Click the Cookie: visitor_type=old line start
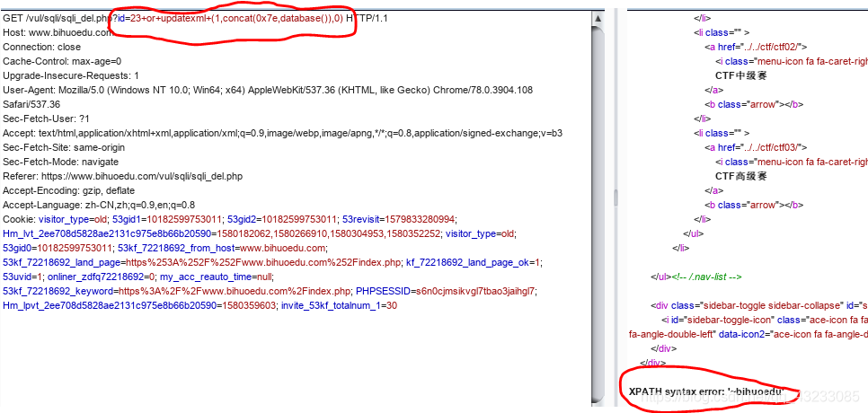This screenshot has width=868, height=413. tap(55, 219)
